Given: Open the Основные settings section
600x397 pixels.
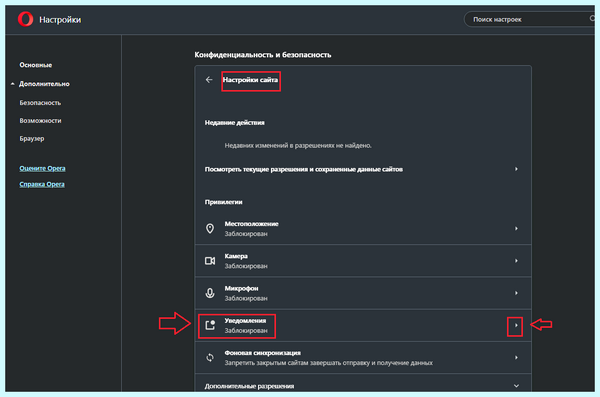Looking at the screenshot, I should tap(36, 65).
